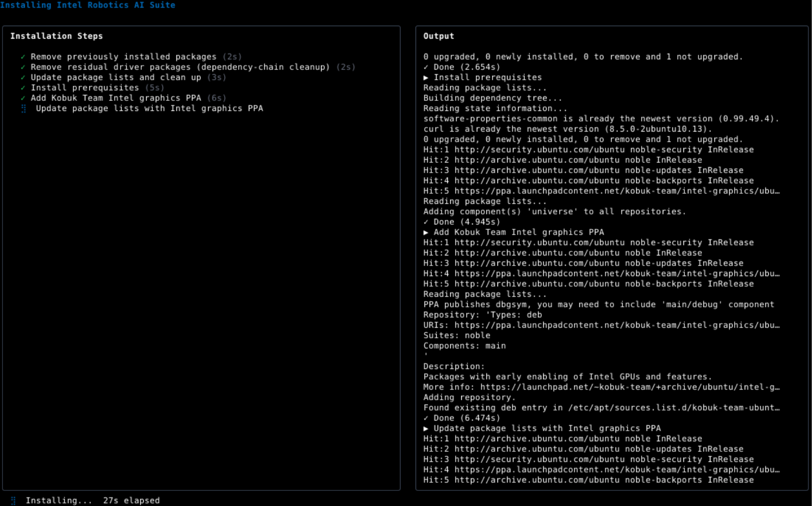812x506 pixels.
Task: Click the "Adding repository." output line
Action: click(x=470, y=398)
